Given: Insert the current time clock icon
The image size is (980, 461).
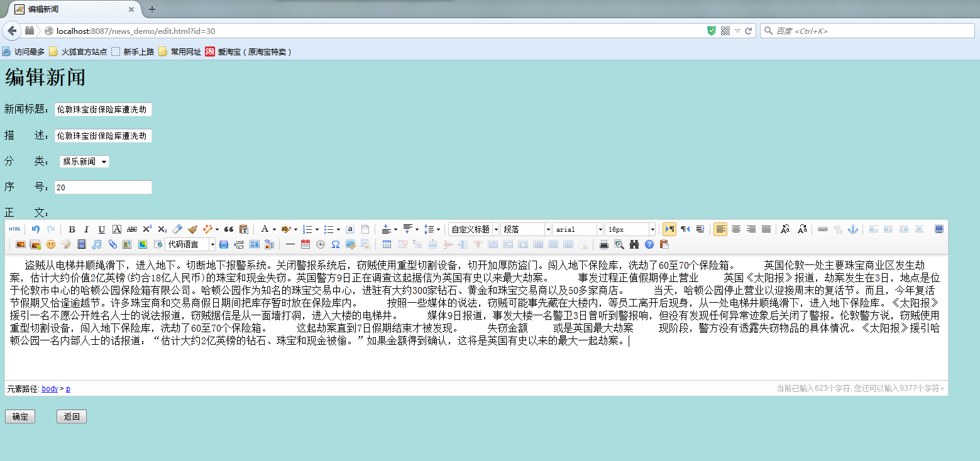Looking at the screenshot, I should click(321, 244).
